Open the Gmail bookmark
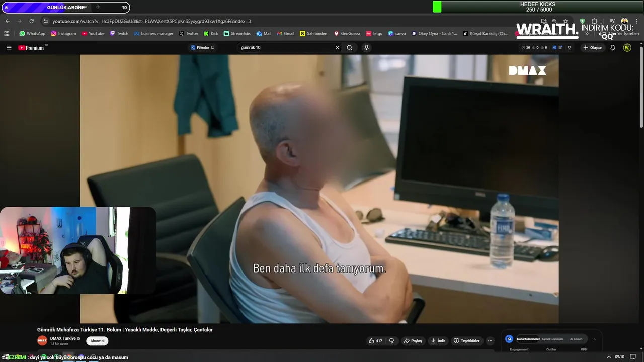Viewport: 644px width, 362px height. click(285, 34)
